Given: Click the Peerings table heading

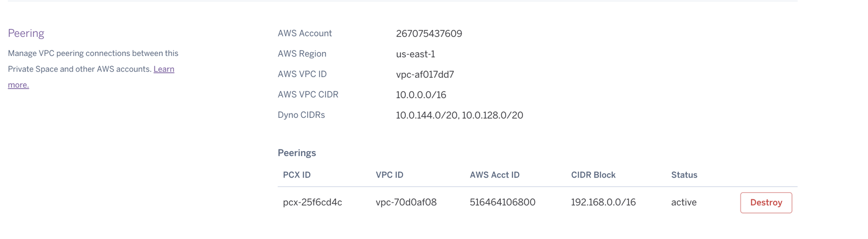Looking at the screenshot, I should coord(297,153).
